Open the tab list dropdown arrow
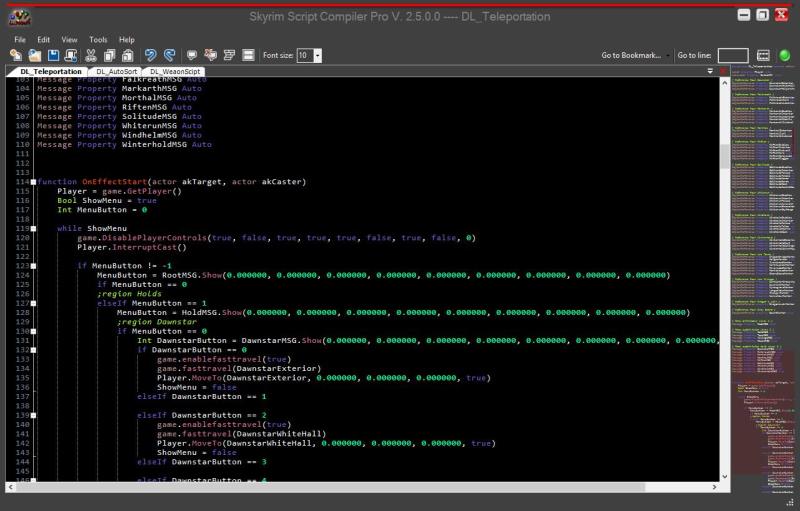The height and width of the screenshot is (511, 800). [710, 71]
